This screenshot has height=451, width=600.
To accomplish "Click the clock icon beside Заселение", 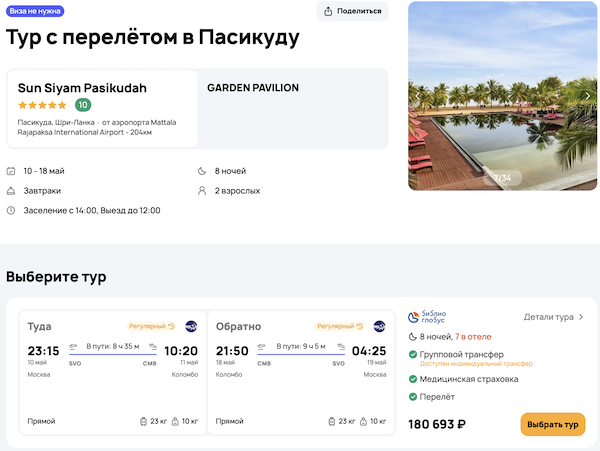I will (11, 210).
